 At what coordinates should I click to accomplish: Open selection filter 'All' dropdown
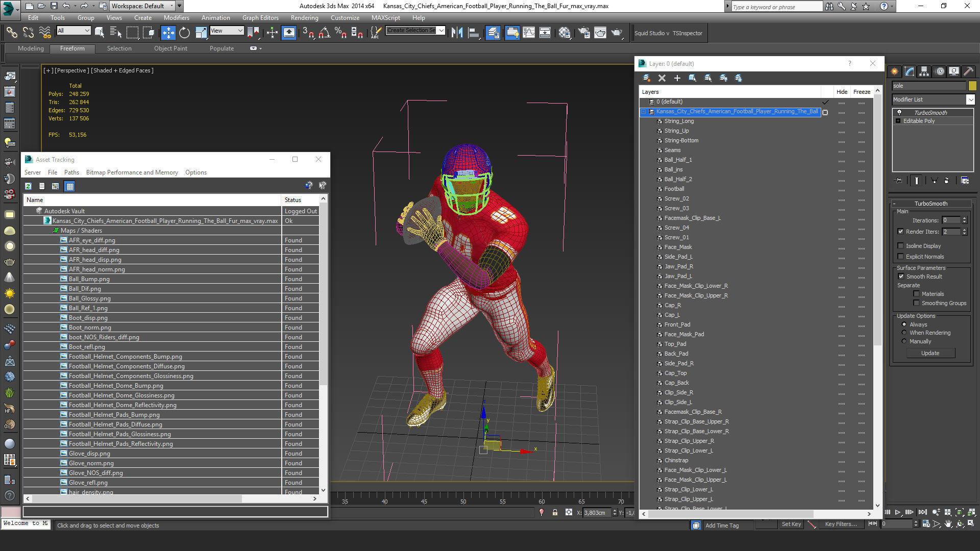(x=73, y=31)
